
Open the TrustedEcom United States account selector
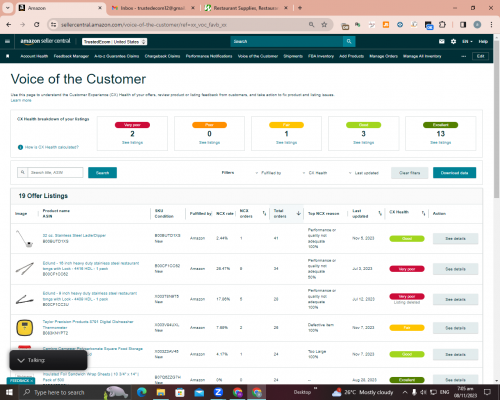pos(115,42)
